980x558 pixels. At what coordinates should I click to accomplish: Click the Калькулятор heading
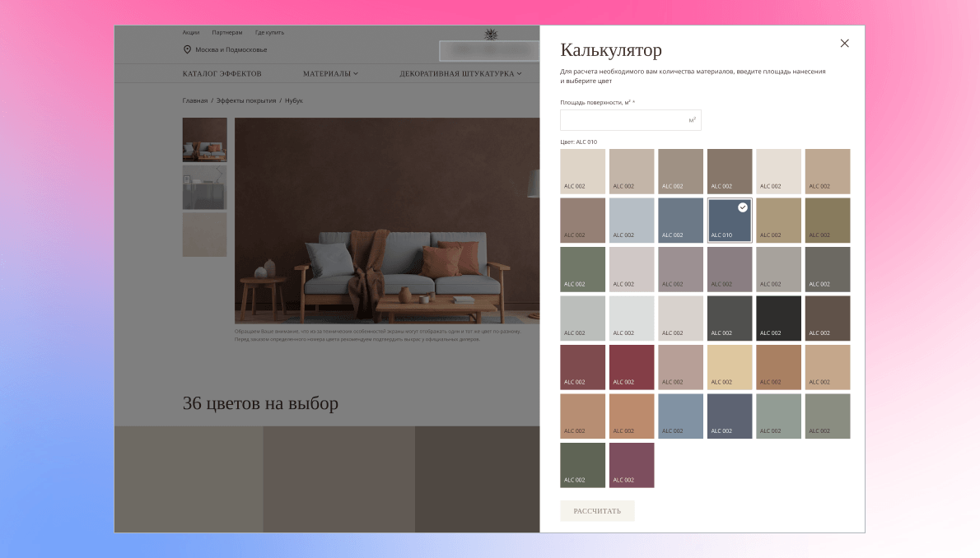coord(610,50)
